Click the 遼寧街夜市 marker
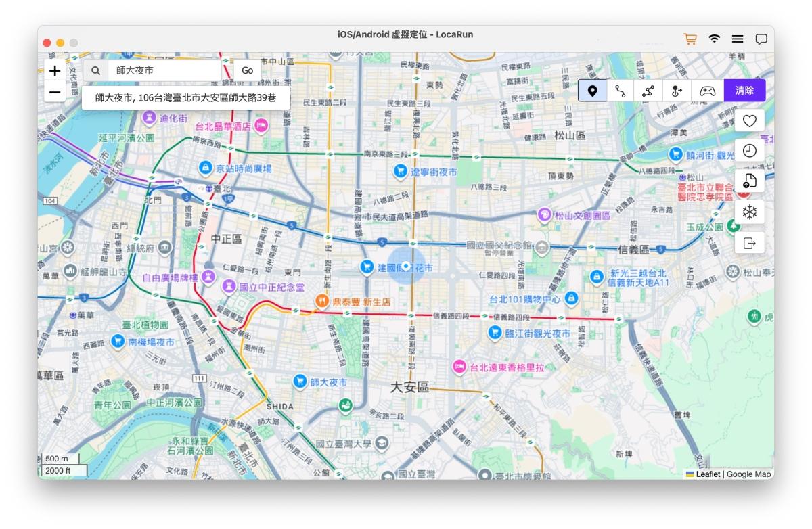This screenshot has width=812, height=529. tap(401, 172)
